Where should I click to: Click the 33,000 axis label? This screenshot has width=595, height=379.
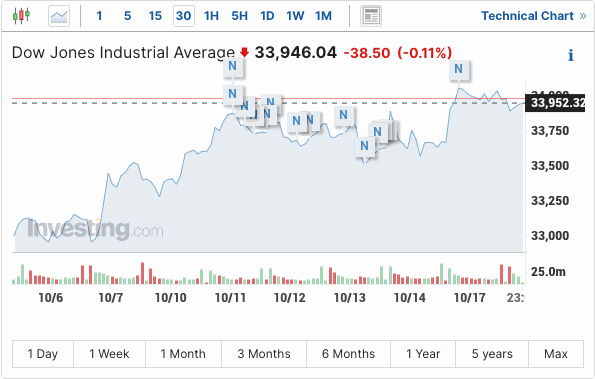point(550,236)
